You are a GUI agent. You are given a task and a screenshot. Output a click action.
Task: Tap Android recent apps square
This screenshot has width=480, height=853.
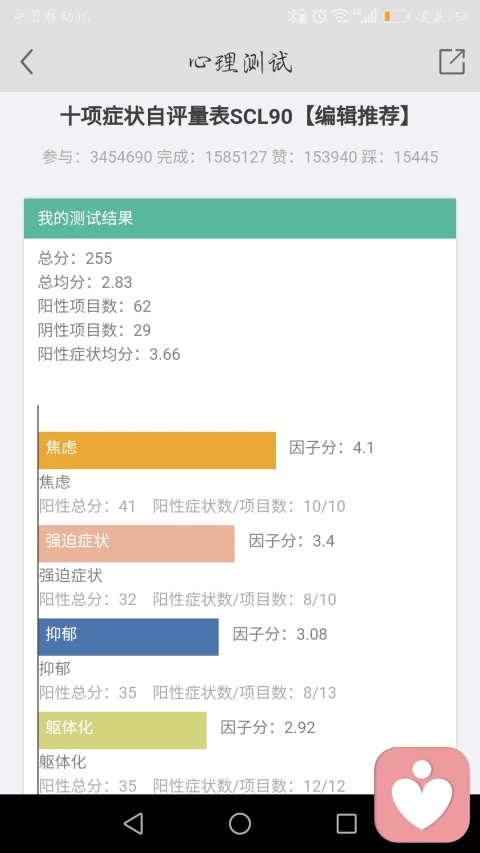point(346,823)
